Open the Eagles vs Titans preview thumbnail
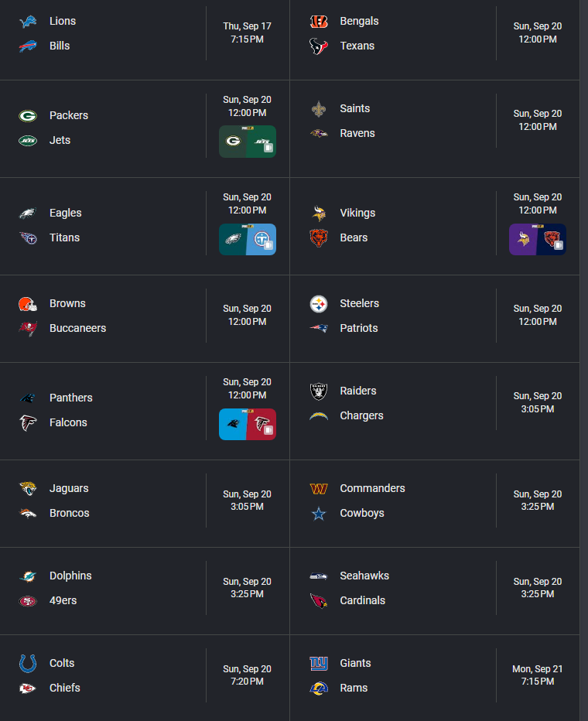Image resolution: width=588 pixels, height=721 pixels. point(248,239)
